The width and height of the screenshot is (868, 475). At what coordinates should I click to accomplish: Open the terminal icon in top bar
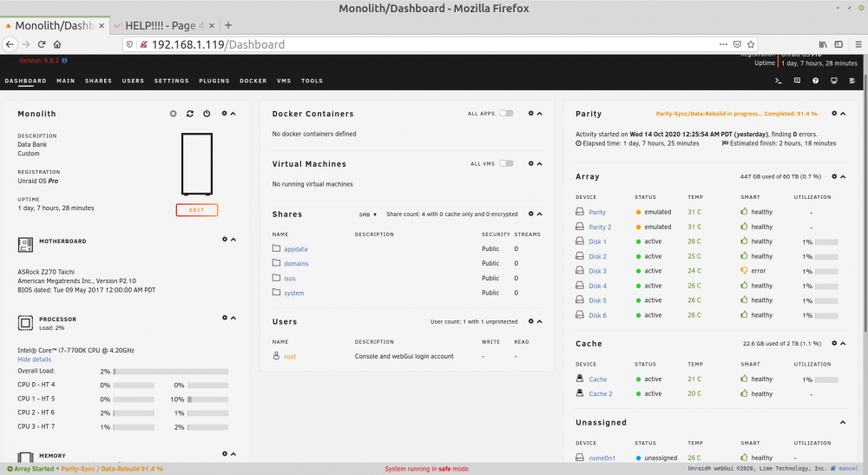(779, 81)
